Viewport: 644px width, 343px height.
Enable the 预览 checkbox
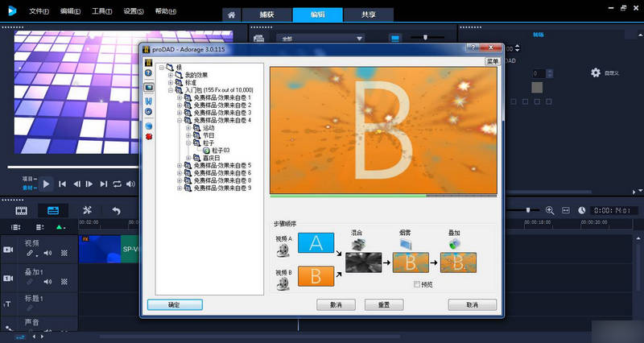(x=417, y=284)
